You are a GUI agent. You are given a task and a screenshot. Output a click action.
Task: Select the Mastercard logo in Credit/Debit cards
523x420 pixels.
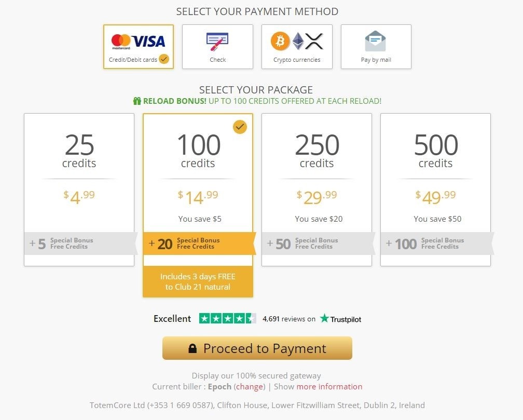(x=121, y=42)
